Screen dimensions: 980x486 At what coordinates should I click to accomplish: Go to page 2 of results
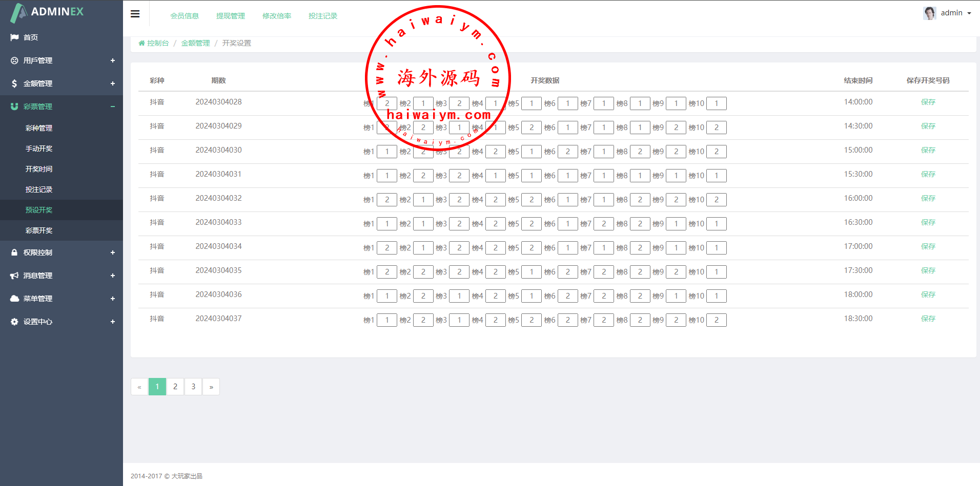pyautogui.click(x=175, y=387)
